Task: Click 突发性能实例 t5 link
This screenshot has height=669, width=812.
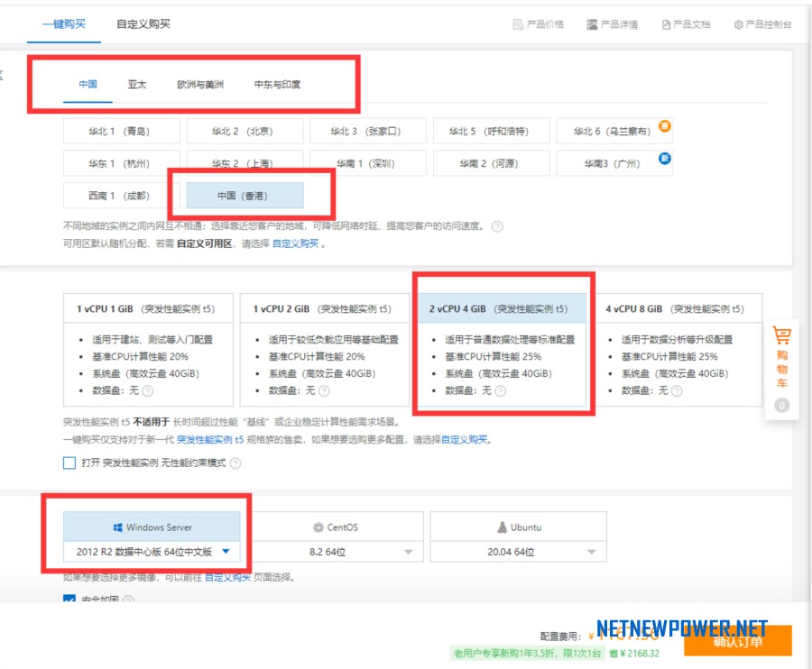Action: coord(210,440)
